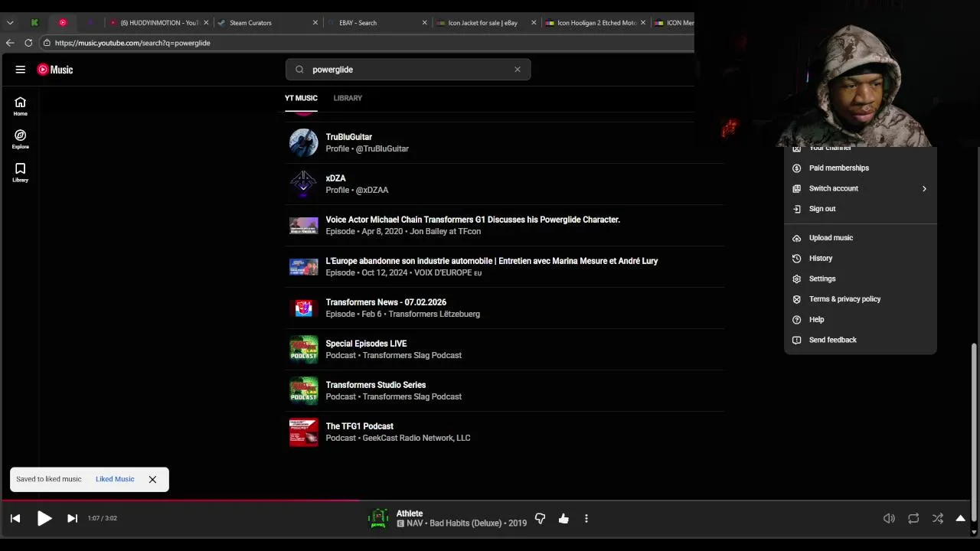Open Liked Music link in toast
The width and height of the screenshot is (980, 551).
(115, 479)
